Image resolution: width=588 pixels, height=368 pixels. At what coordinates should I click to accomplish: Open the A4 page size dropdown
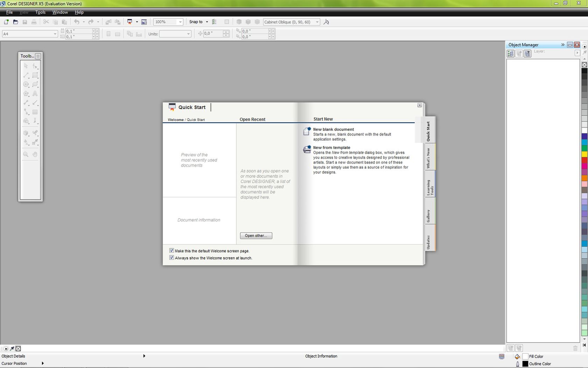click(x=55, y=34)
